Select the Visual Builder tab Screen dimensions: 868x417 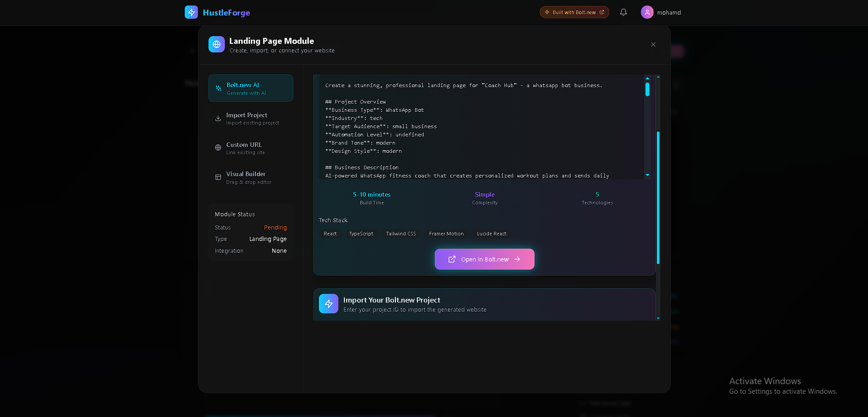point(251,177)
